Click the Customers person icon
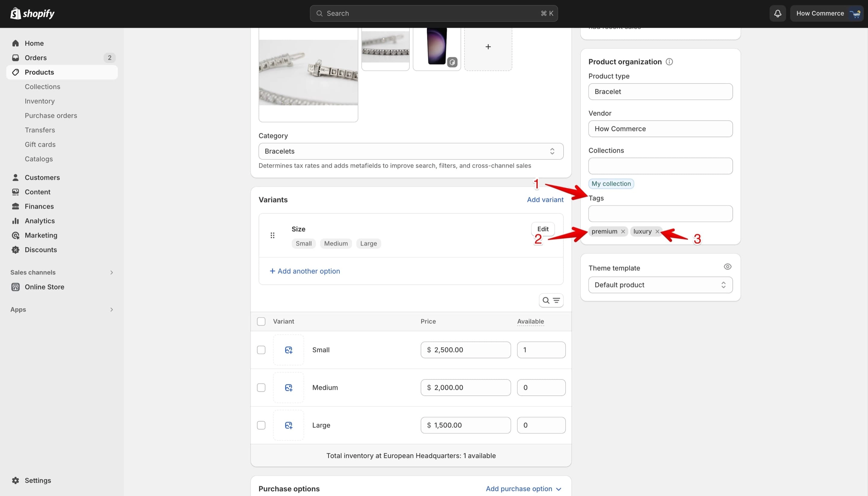The image size is (868, 496). (x=15, y=177)
